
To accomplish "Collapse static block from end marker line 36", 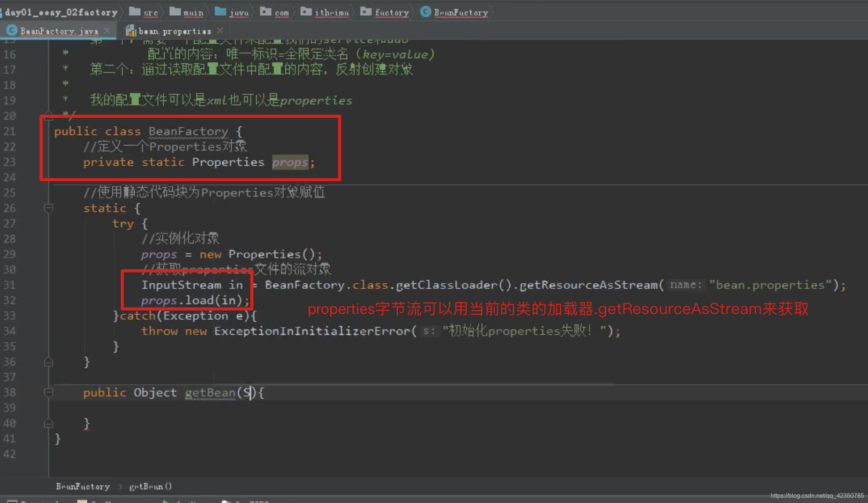I will (x=48, y=362).
